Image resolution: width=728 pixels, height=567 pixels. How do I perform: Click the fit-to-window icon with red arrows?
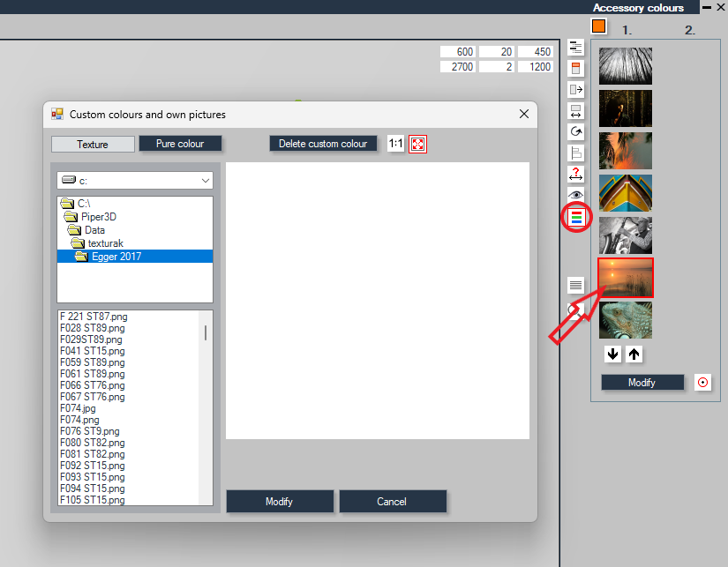click(418, 144)
